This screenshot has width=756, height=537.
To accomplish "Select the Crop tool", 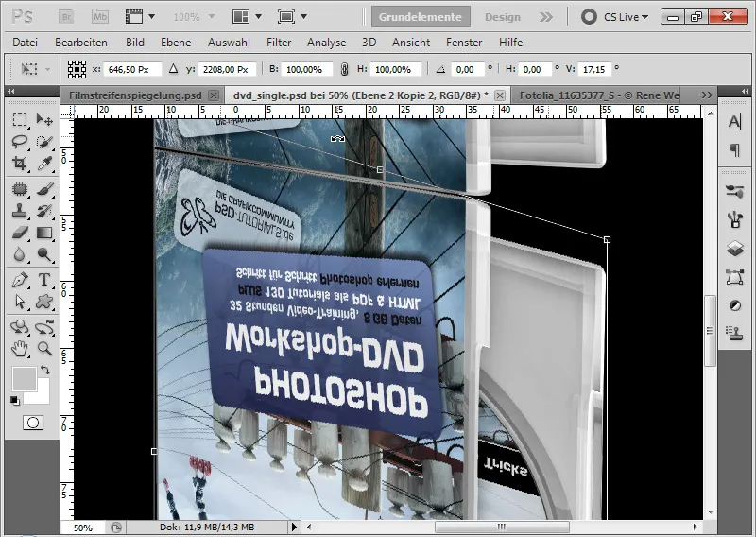I will [19, 164].
